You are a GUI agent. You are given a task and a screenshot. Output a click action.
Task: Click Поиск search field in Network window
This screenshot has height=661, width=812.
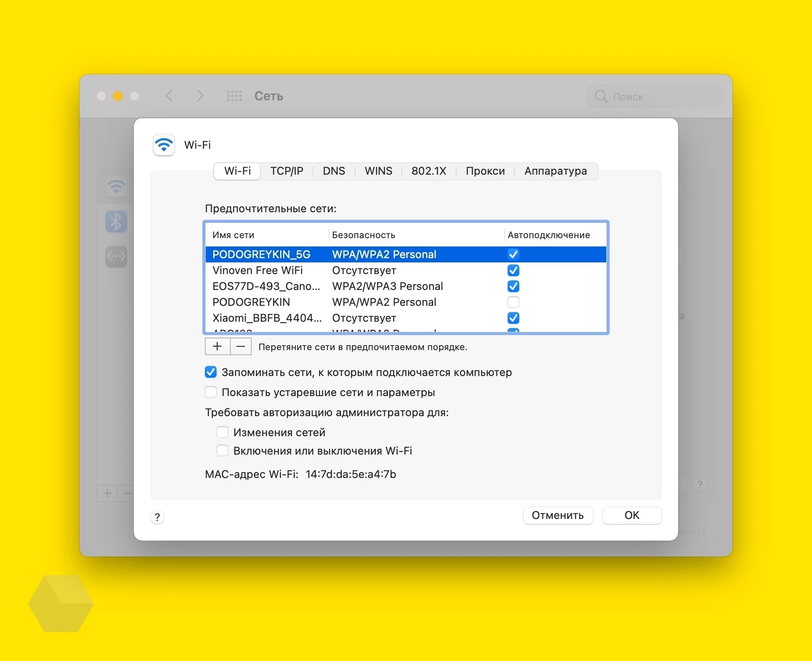pyautogui.click(x=654, y=97)
